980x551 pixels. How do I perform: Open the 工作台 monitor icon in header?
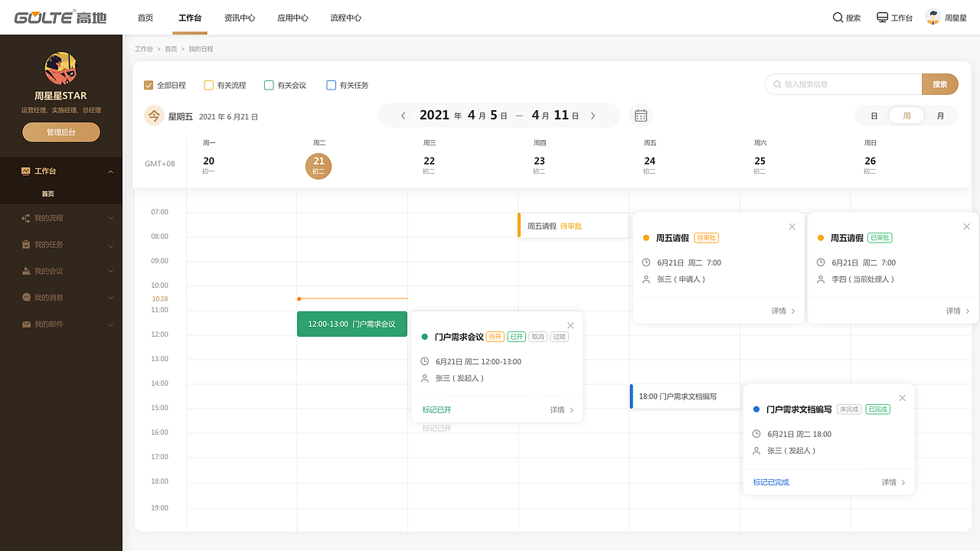point(882,18)
